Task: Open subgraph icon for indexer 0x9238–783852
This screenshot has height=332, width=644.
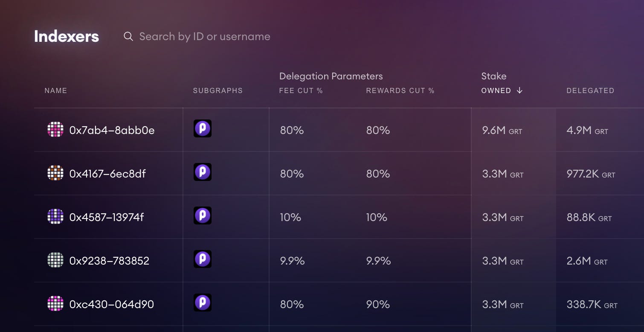Action: [203, 259]
